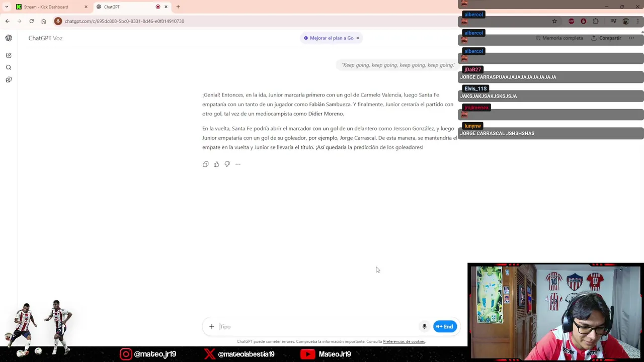The width and height of the screenshot is (644, 362).
Task: Focus the message input field
Action: [317, 327]
